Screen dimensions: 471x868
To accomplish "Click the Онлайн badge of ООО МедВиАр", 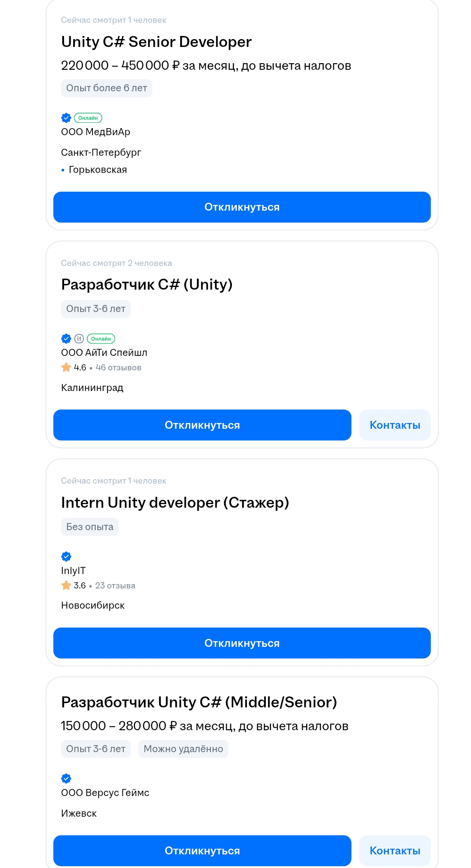I will click(88, 118).
